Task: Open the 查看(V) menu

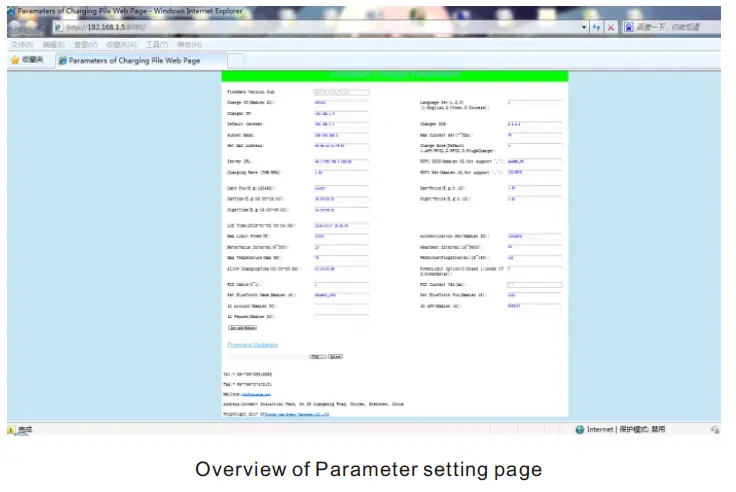Action: pos(85,45)
